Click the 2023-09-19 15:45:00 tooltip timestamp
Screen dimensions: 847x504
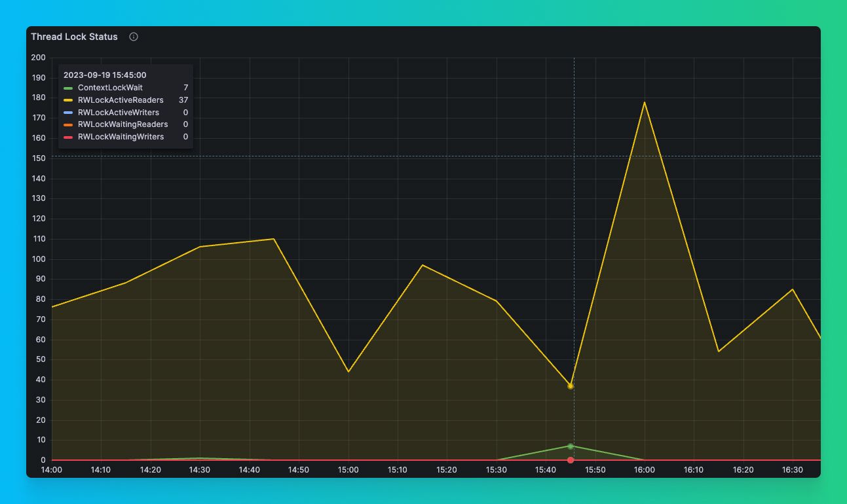click(105, 75)
